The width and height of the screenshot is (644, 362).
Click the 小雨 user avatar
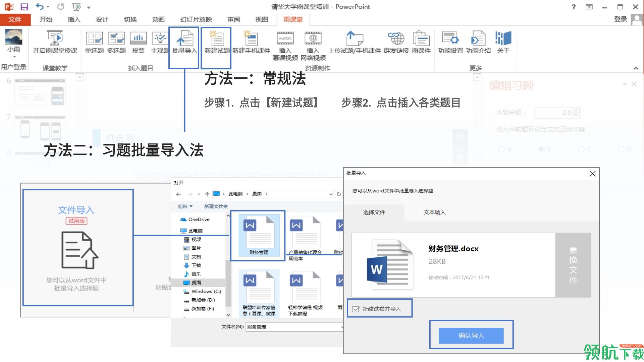pos(14,37)
